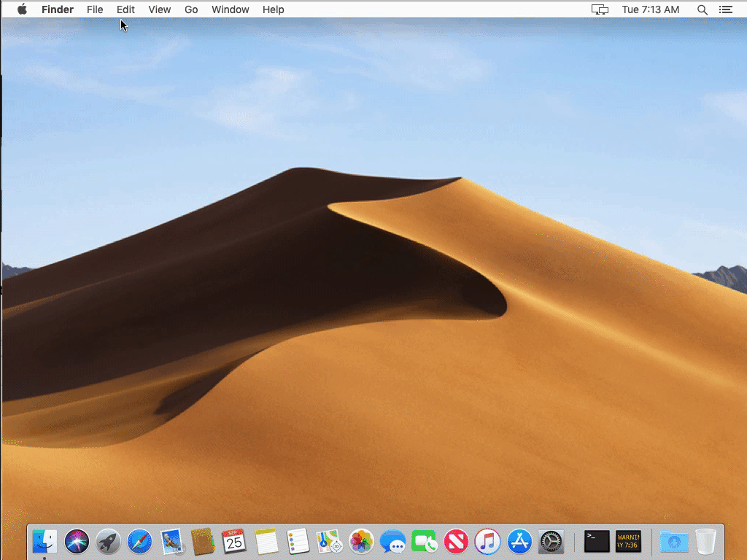Open Safari from the Dock
Screen dimensions: 747x560
[x=139, y=542]
